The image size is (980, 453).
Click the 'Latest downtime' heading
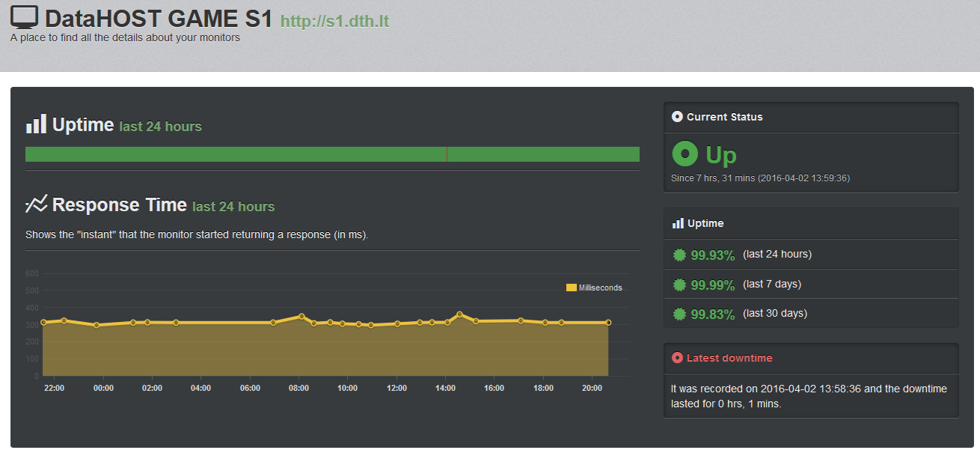click(x=729, y=358)
